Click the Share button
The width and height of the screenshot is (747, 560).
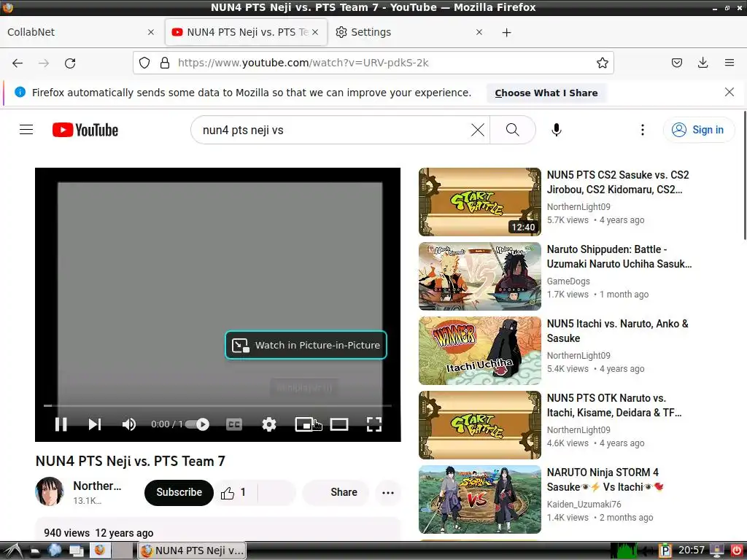point(336,492)
